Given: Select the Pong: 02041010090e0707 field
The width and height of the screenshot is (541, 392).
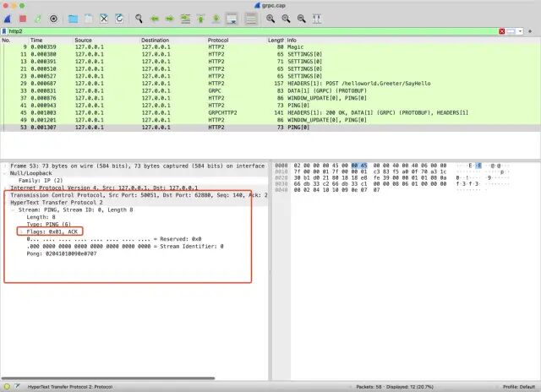Looking at the screenshot, I should (x=62, y=253).
